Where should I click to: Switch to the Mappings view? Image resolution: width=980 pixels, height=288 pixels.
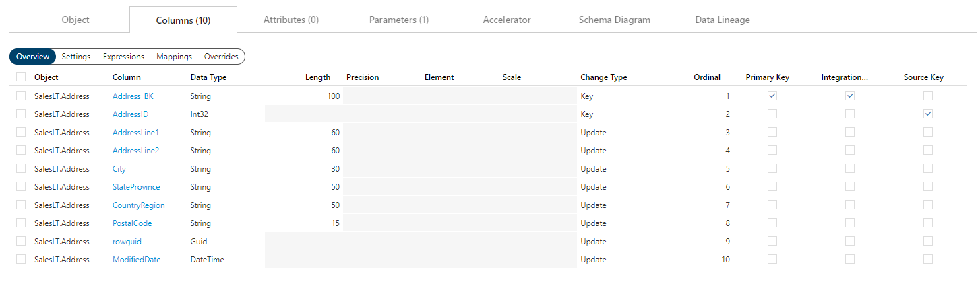point(174,57)
